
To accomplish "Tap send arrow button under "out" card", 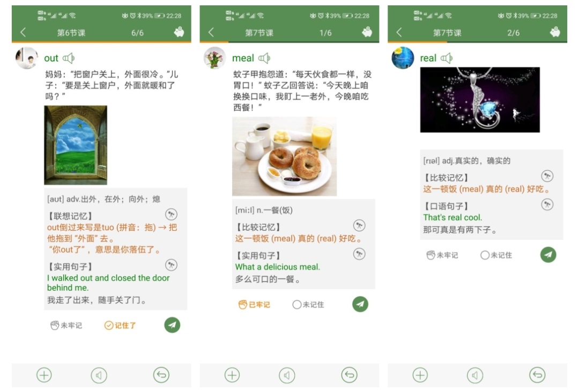I will (172, 325).
